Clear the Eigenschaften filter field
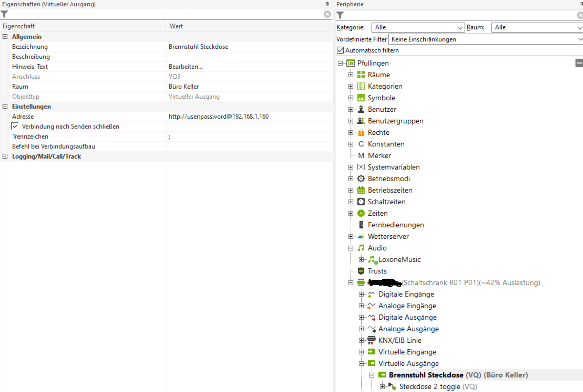Screen dimensions: 583x392 pyautogui.click(x=327, y=14)
